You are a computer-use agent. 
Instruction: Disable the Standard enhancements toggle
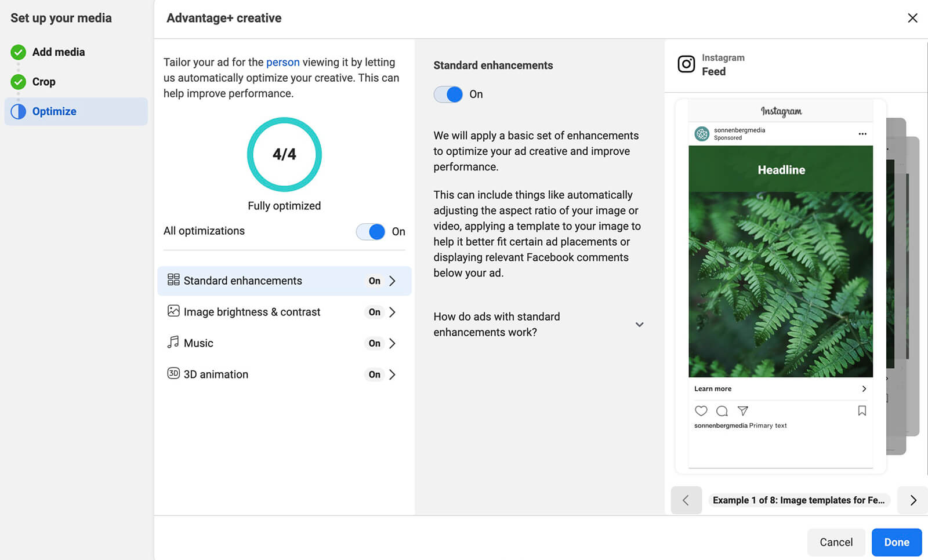pyautogui.click(x=448, y=94)
